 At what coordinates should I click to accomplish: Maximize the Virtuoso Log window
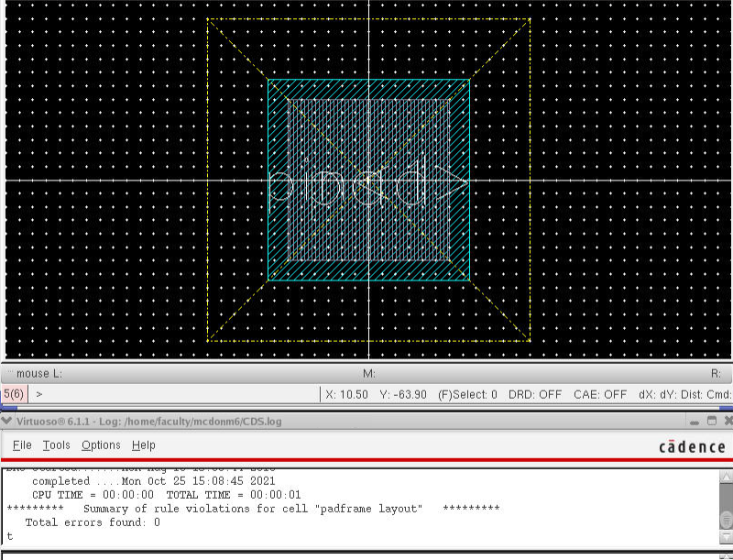(x=712, y=422)
